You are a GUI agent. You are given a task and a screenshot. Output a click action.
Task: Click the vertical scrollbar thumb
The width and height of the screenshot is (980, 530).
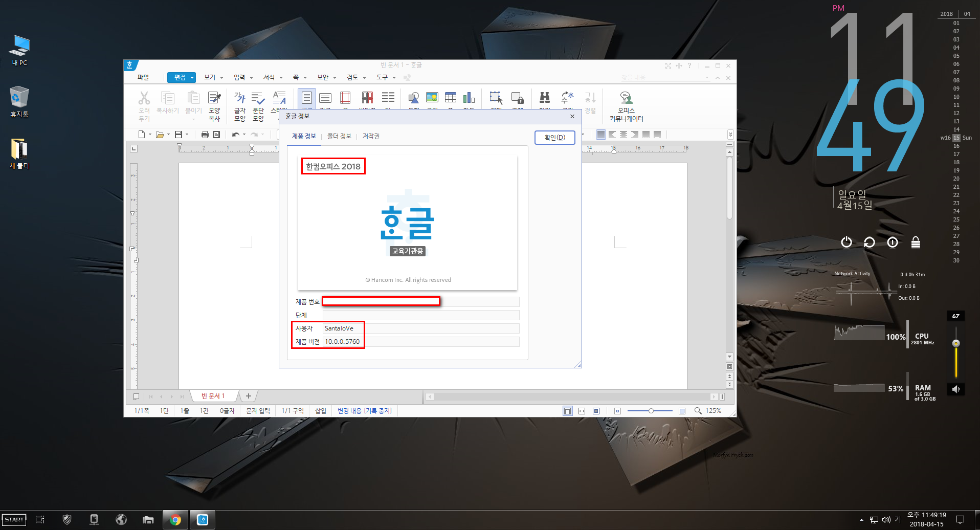point(730,188)
